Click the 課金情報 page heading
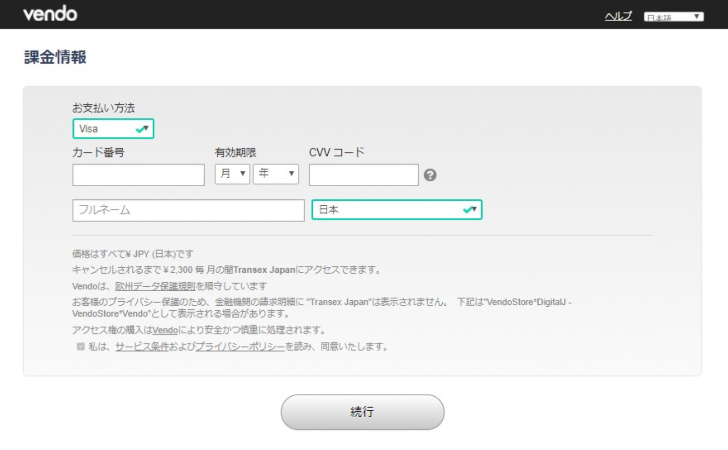The width and height of the screenshot is (728, 450). (55, 58)
